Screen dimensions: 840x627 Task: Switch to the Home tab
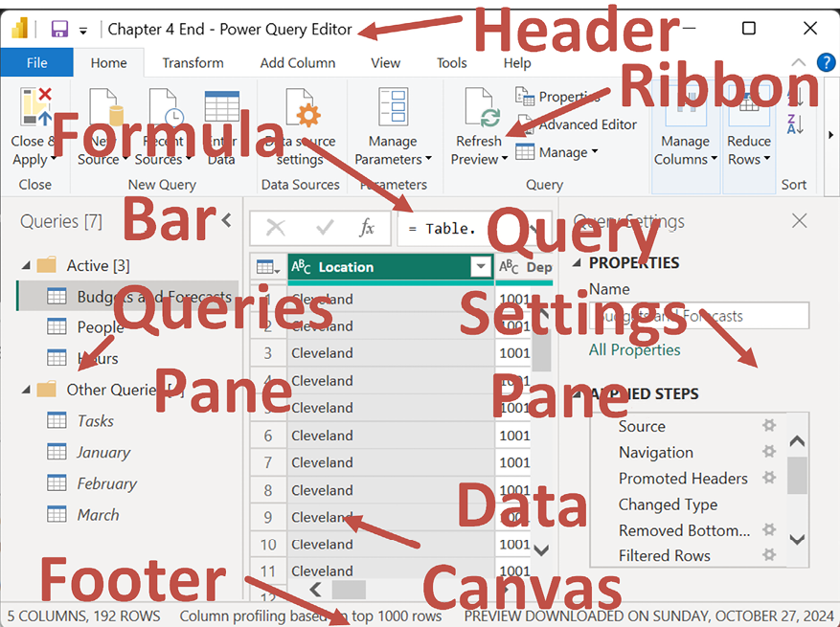[x=109, y=62]
